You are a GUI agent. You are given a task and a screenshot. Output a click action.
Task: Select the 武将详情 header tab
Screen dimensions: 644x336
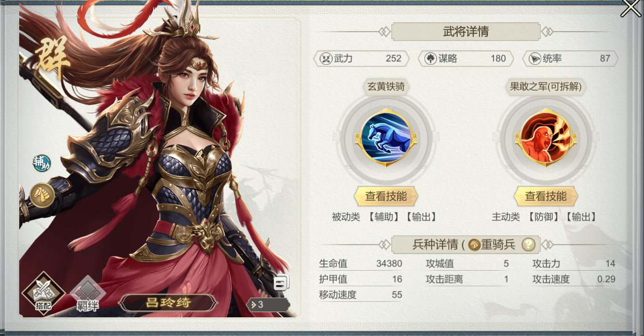465,32
